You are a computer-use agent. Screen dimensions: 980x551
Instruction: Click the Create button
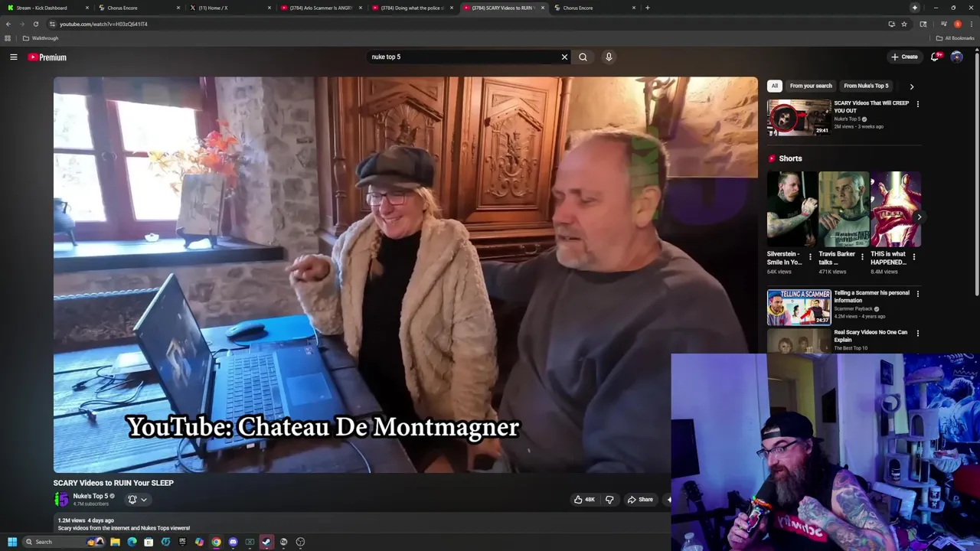(x=904, y=57)
